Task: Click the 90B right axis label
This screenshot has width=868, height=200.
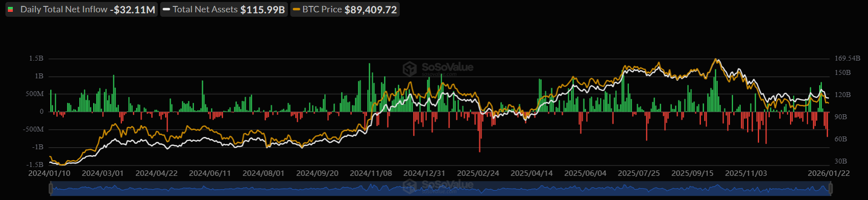Action: click(x=840, y=117)
